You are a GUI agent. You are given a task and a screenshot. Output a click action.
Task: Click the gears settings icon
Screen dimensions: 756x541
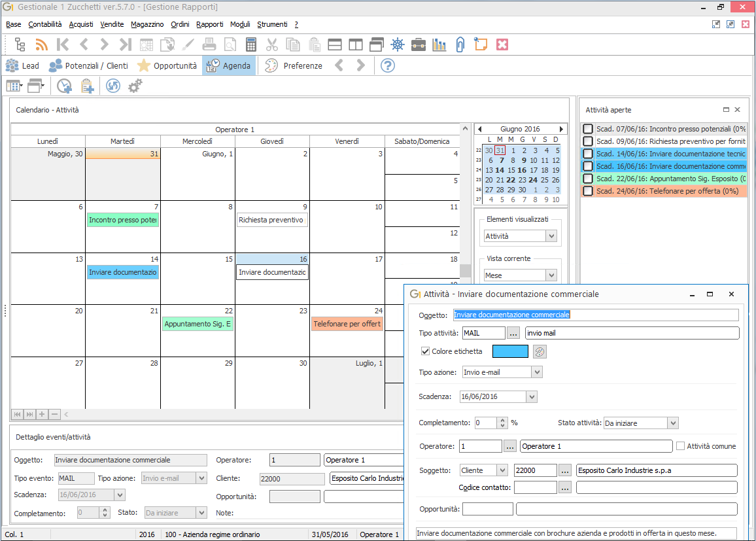(135, 86)
